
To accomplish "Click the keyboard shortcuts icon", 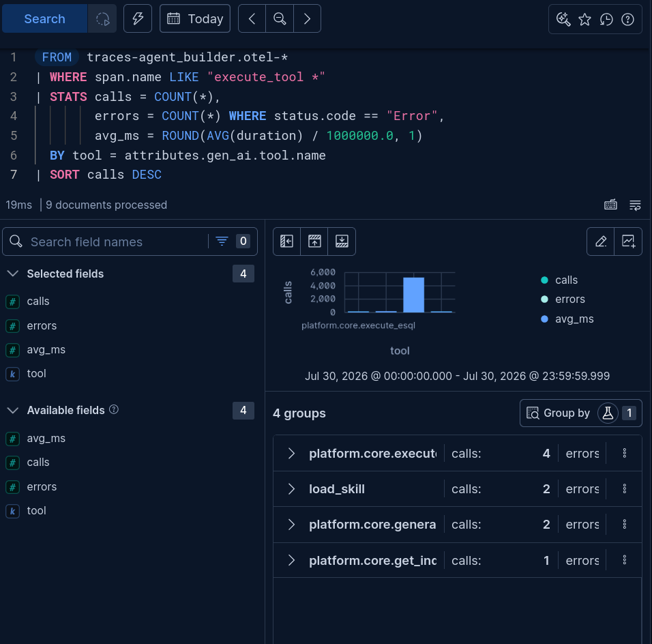I will coord(610,205).
